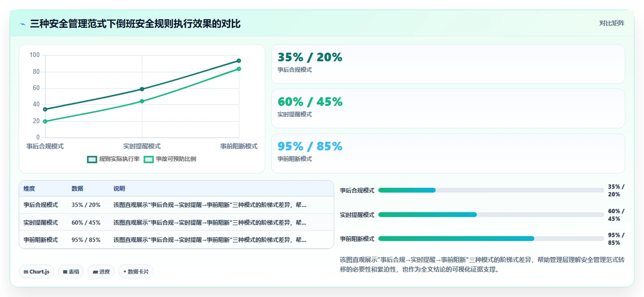Click the 进度 tag chip
Viewport: 644px width, 297px height.
101,272
